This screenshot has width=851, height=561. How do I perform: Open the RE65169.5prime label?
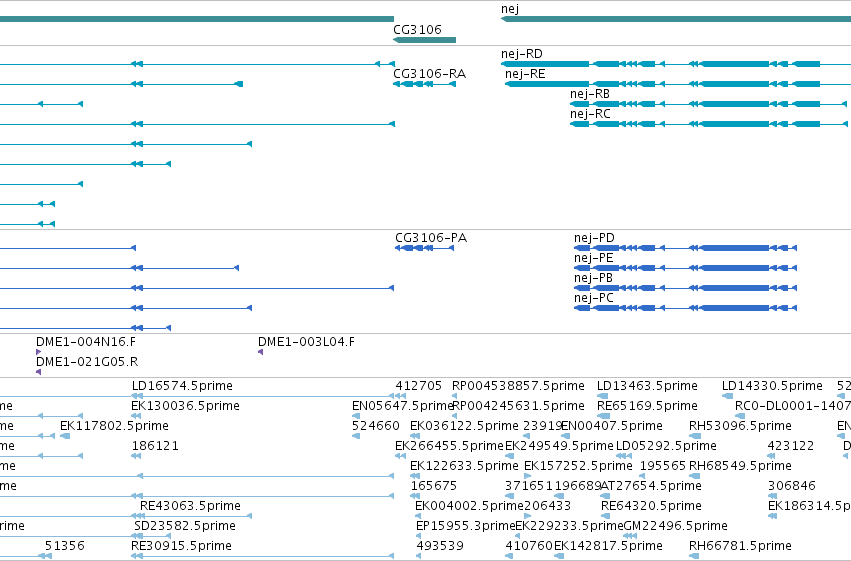[647, 406]
